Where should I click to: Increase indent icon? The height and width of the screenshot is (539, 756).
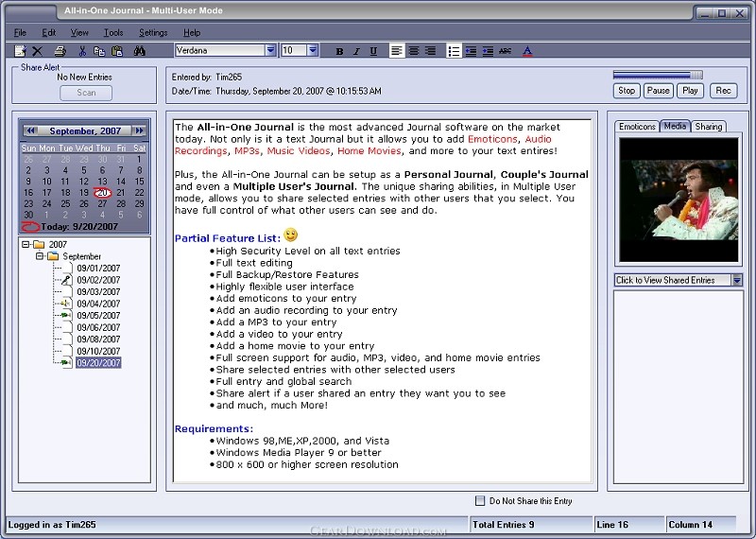tap(488, 51)
